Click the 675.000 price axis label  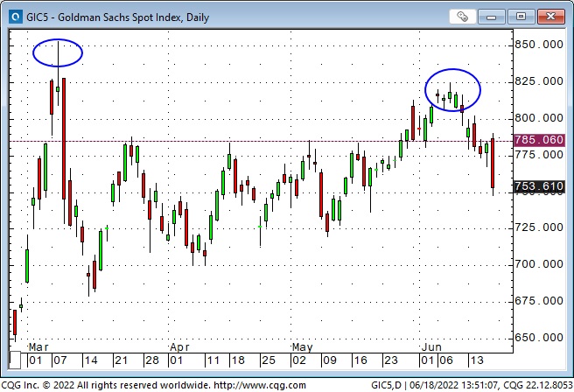(x=539, y=301)
